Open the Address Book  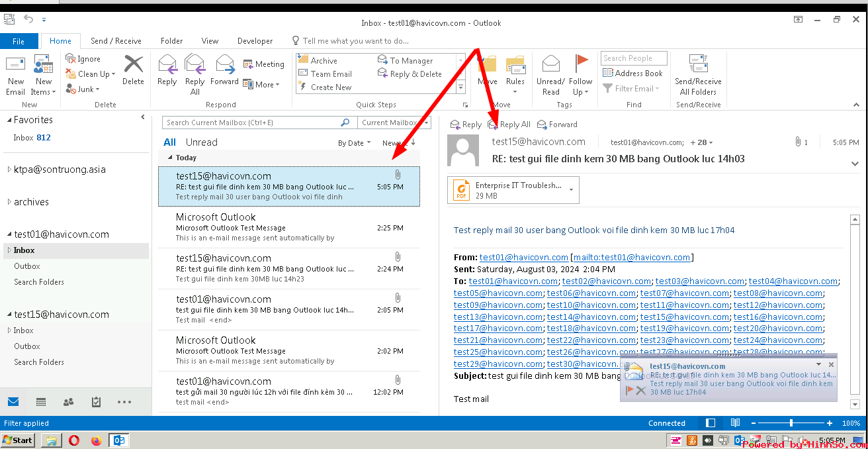[x=632, y=74]
